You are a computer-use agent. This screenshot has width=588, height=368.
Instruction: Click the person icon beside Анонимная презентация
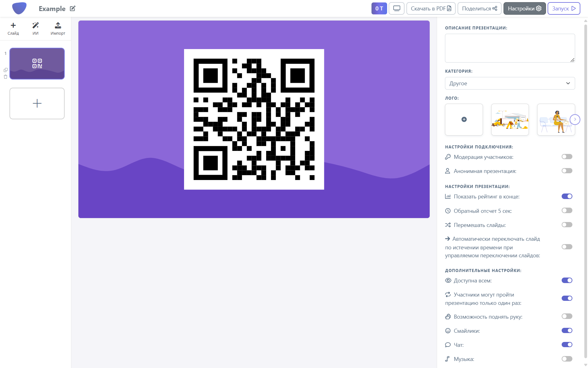(x=448, y=171)
